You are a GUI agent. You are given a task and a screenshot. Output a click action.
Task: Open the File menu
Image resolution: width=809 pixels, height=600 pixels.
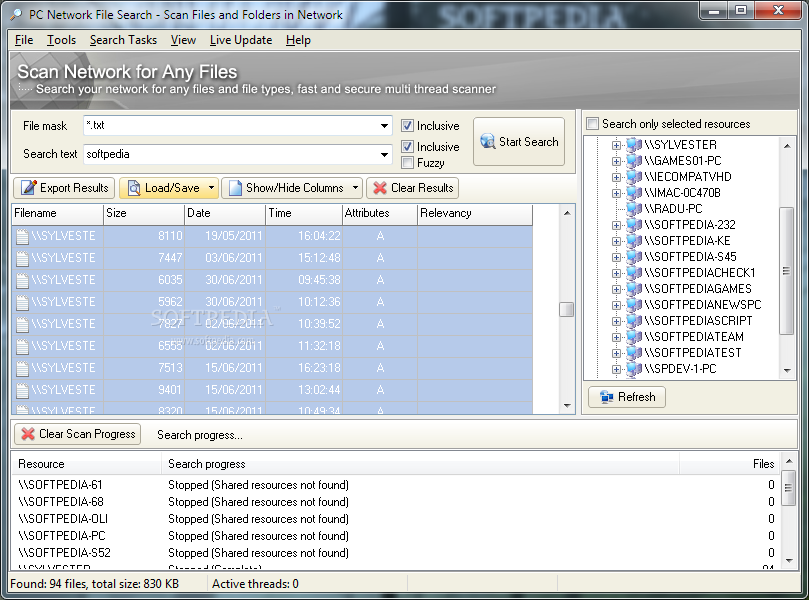click(24, 40)
